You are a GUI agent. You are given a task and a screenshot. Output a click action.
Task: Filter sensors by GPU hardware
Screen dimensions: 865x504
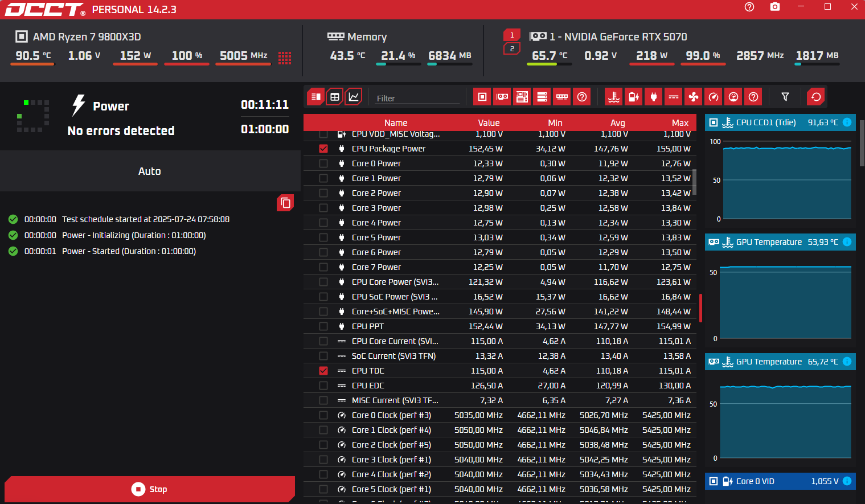pos(502,97)
